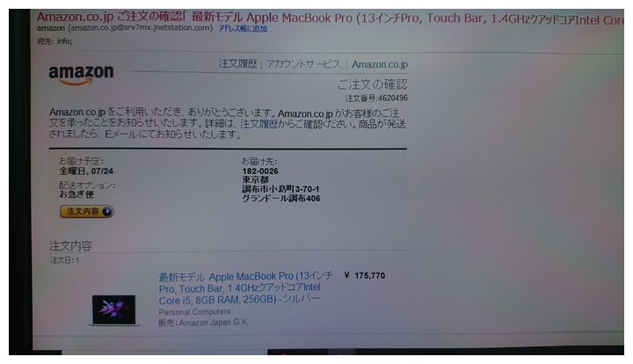Click the MacBook Pro product thumbnail

(113, 309)
